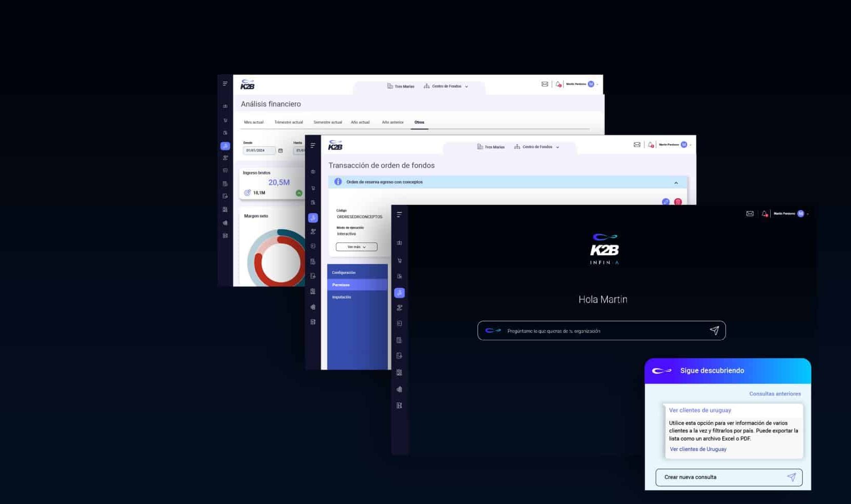This screenshot has width=851, height=504.
Task: Open Imputación menu item
Action: [x=357, y=297]
